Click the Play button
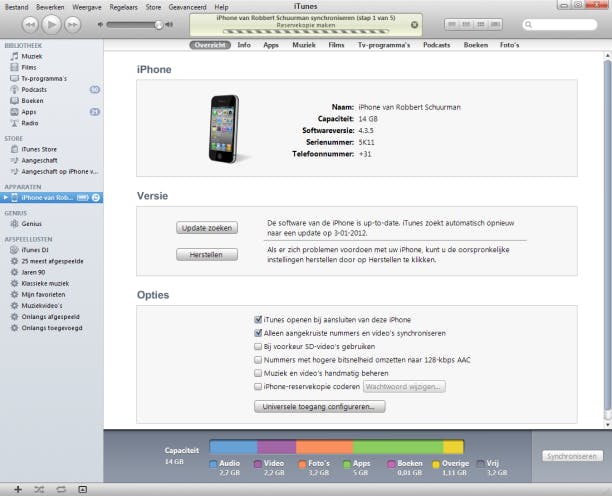The width and height of the screenshot is (612, 496). 51,24
